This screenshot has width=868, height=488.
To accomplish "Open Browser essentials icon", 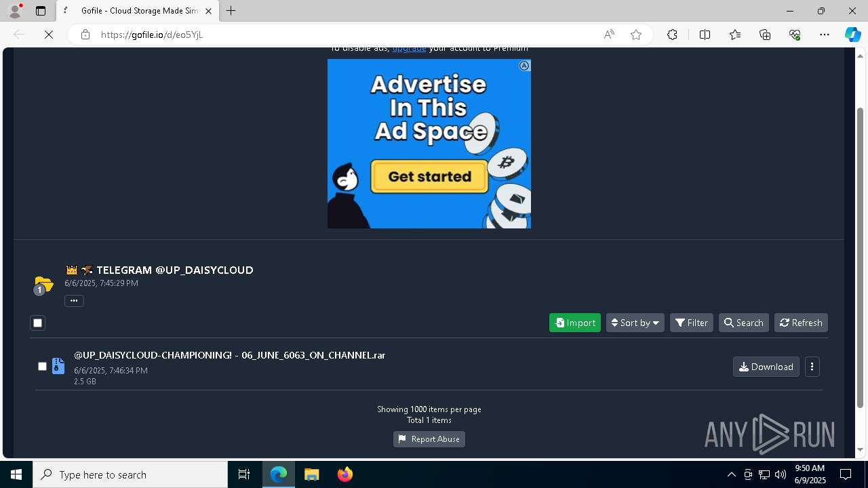I will pos(795,35).
